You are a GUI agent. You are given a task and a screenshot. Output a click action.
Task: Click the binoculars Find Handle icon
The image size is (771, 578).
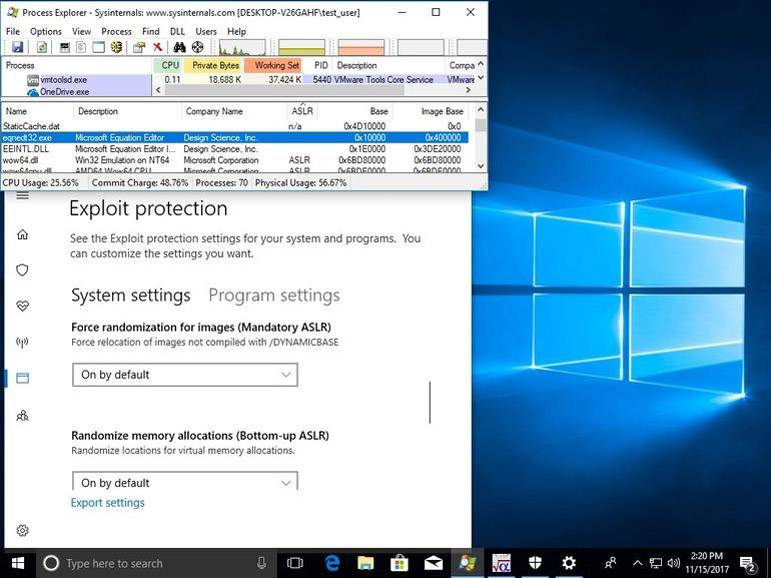pyautogui.click(x=179, y=47)
